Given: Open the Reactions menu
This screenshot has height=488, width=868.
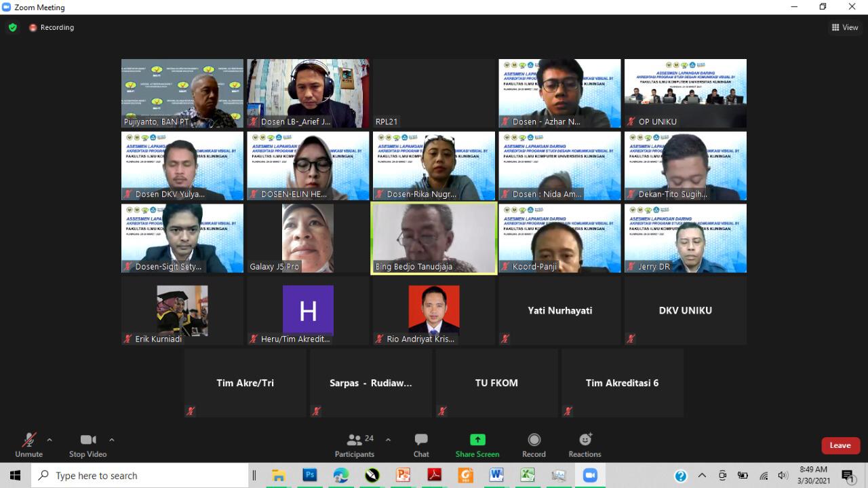Looking at the screenshot, I should 585,445.
